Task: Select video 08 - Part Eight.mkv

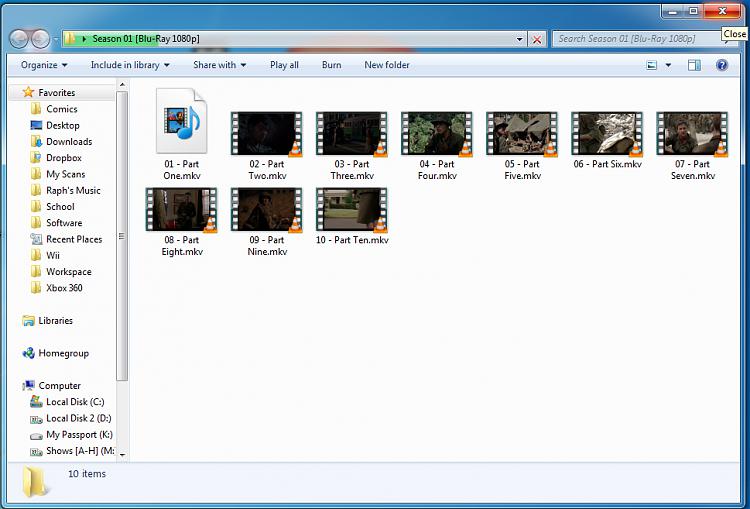Action: click(x=182, y=222)
